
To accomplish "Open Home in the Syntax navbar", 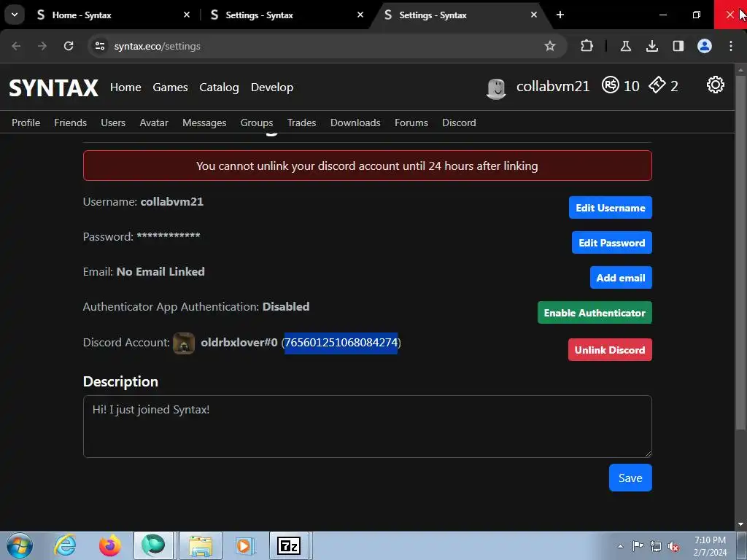I will pos(125,87).
